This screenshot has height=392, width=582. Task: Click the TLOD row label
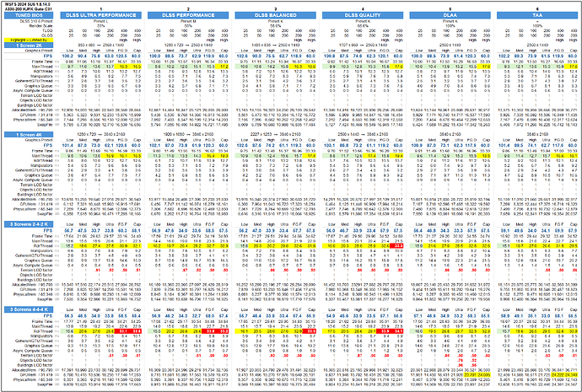point(47,31)
